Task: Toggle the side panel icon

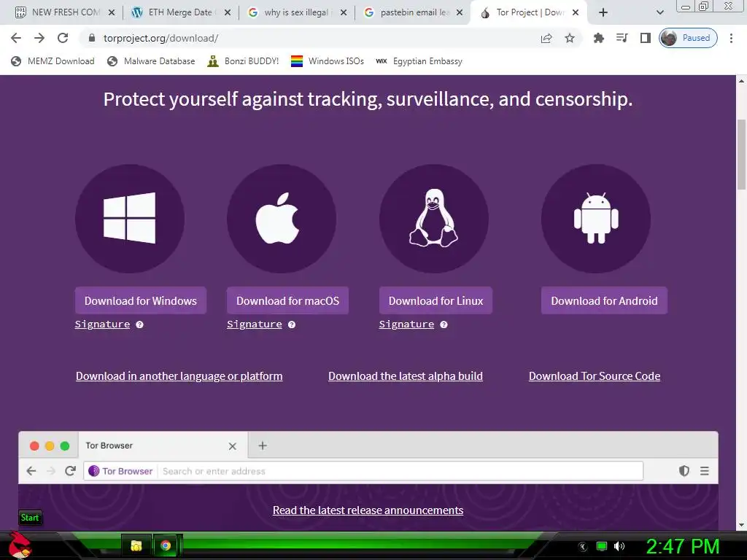Action: [646, 38]
